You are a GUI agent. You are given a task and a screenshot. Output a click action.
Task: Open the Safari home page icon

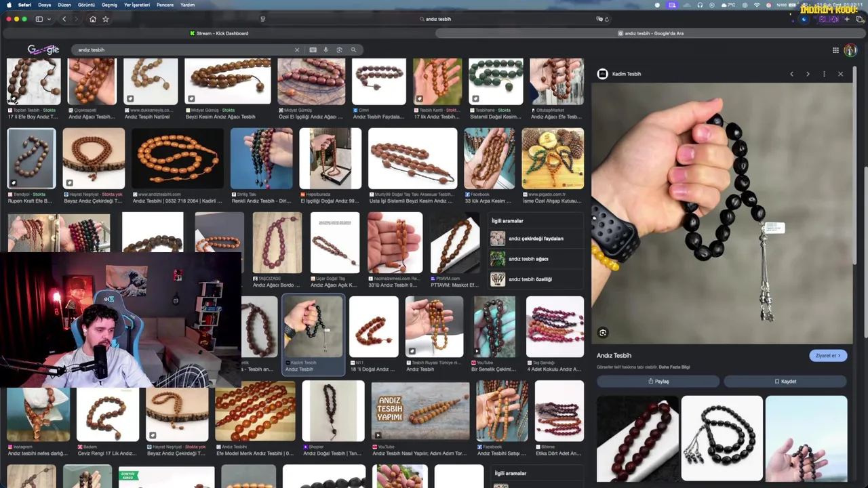click(x=93, y=19)
